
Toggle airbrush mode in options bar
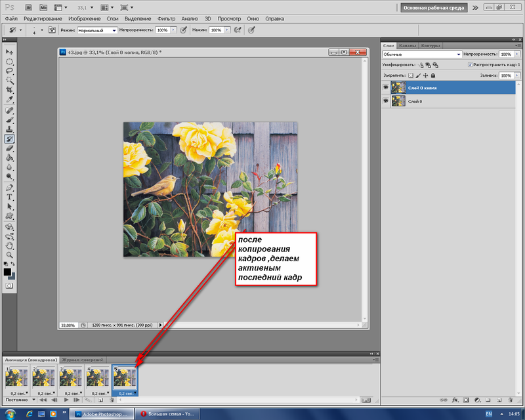tap(238, 30)
